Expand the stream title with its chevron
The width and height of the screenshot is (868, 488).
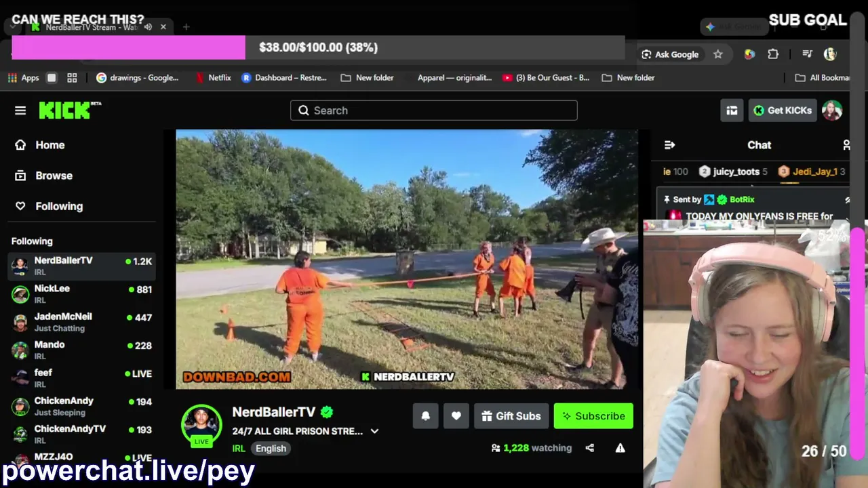374,431
